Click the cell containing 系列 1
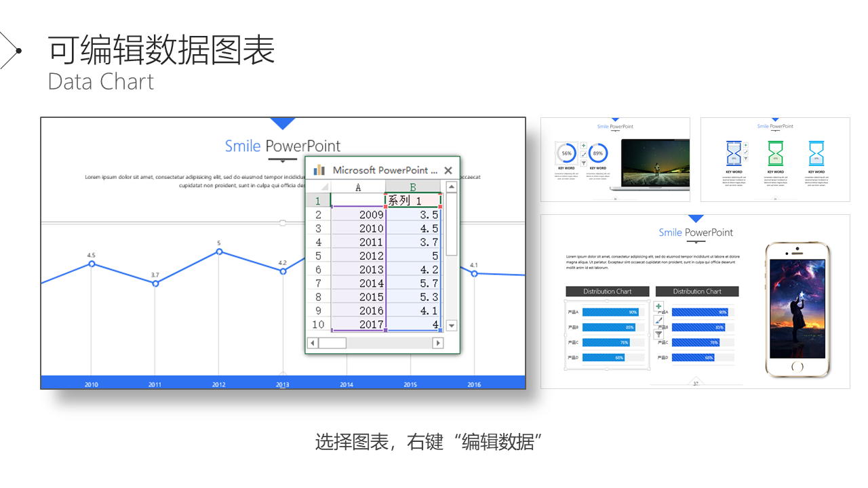 click(x=413, y=201)
